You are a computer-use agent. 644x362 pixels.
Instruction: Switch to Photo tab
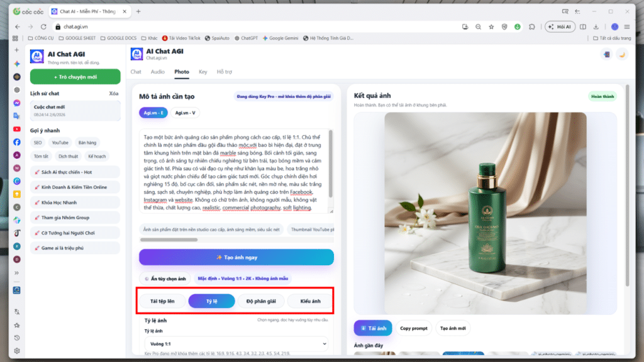182,72
